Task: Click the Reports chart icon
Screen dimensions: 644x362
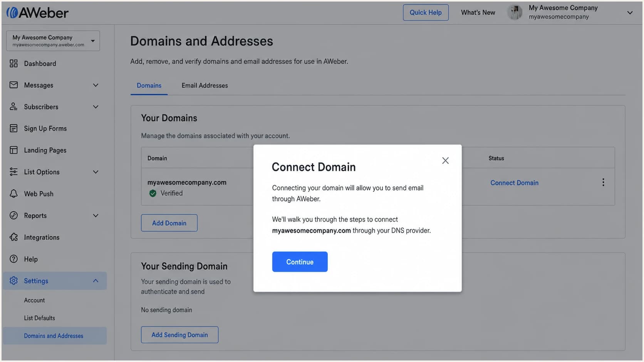Action: (13, 215)
